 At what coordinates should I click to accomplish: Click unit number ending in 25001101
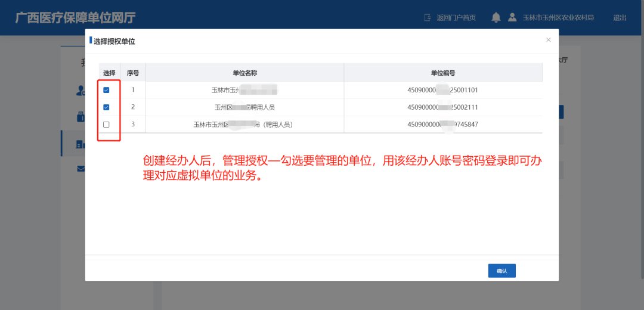pyautogui.click(x=442, y=90)
